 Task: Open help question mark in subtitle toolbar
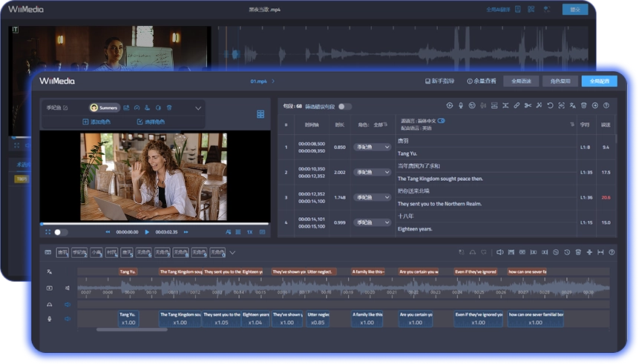(606, 106)
